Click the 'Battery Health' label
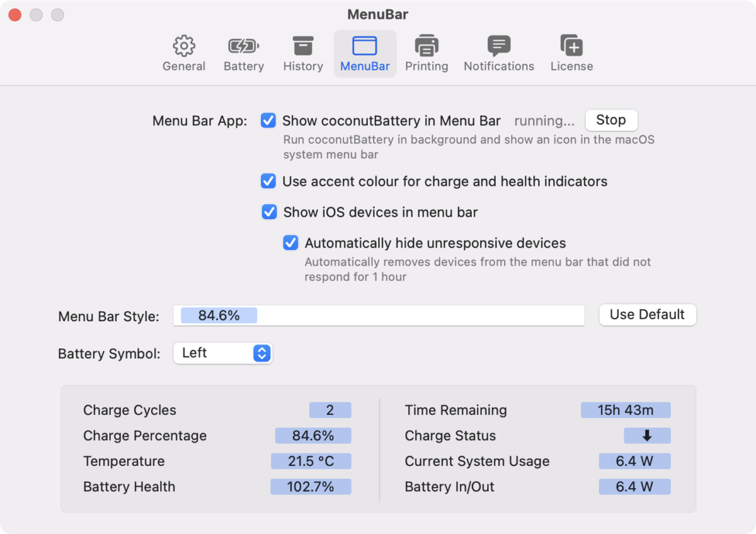 point(129,487)
